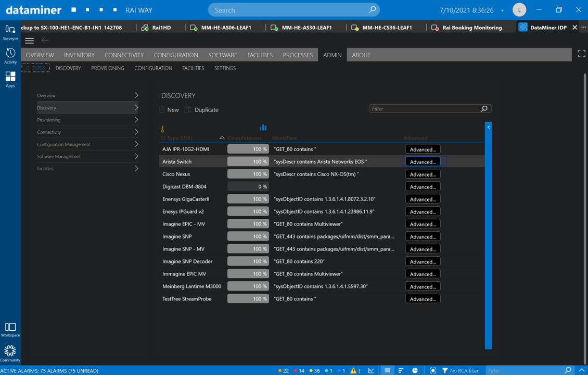Select the alarm bar-lines view icon
Image resolution: width=588 pixels, height=375 pixels.
tap(401, 370)
